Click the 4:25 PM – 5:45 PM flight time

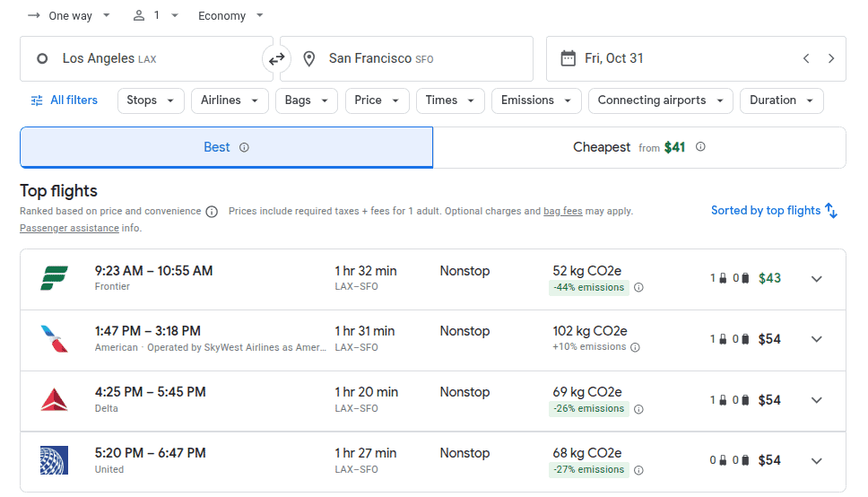[150, 392]
